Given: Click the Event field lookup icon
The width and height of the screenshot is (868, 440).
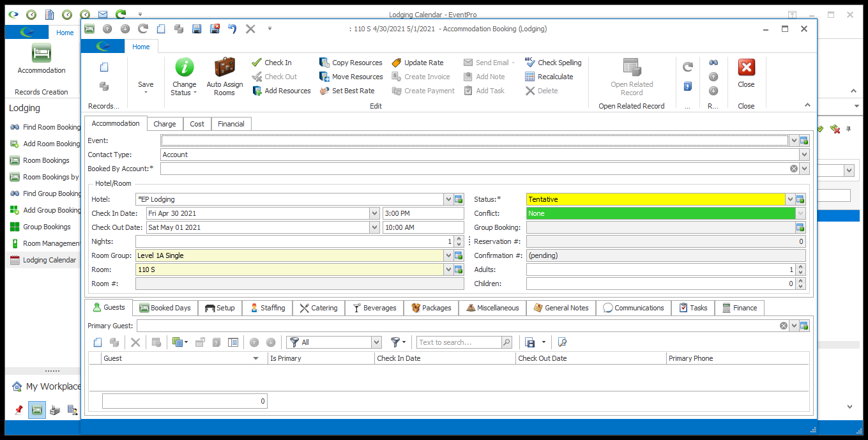Looking at the screenshot, I should [x=804, y=140].
